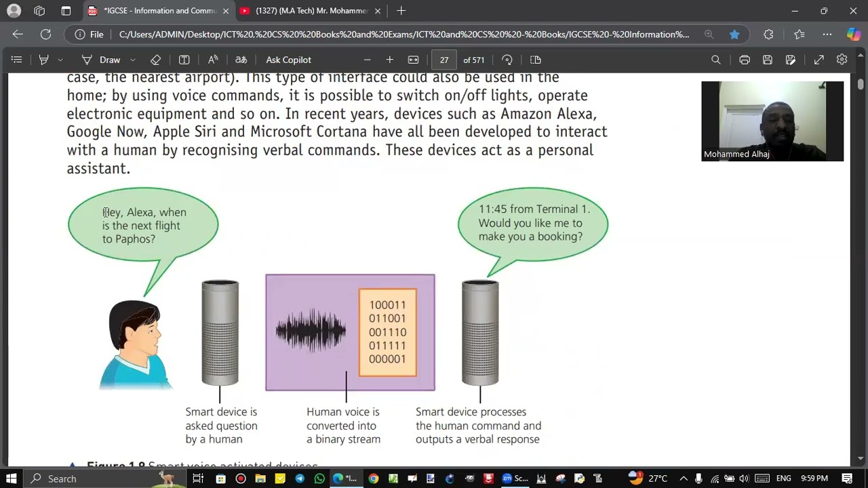Open the Draw pen options dropdown
The image size is (868, 488).
pyautogui.click(x=132, y=60)
